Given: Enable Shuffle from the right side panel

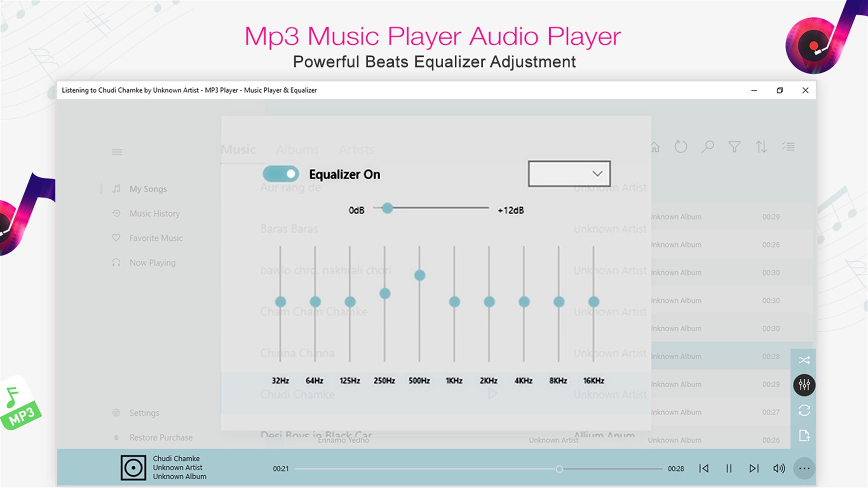Looking at the screenshot, I should 804,360.
